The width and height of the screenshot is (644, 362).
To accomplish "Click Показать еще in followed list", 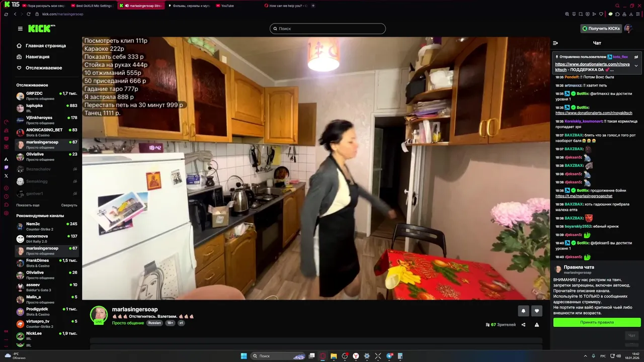I will coord(28,205).
